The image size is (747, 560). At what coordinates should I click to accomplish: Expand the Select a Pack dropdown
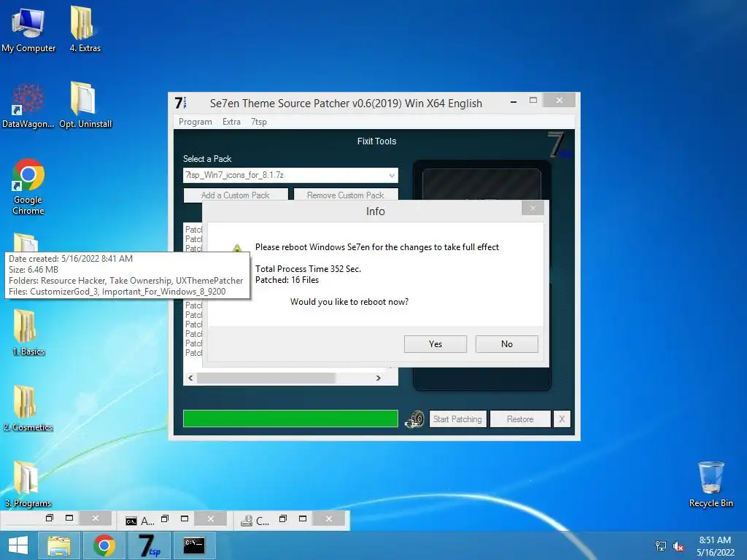tap(392, 175)
